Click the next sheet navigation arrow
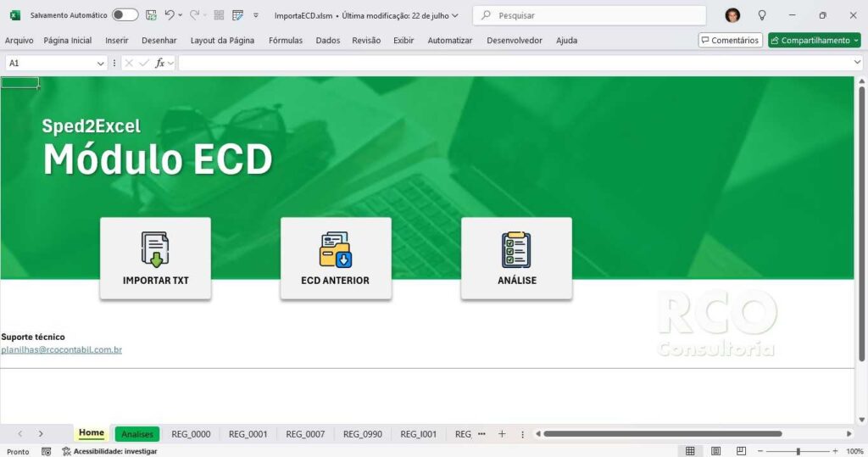This screenshot has width=868, height=457. [x=41, y=434]
